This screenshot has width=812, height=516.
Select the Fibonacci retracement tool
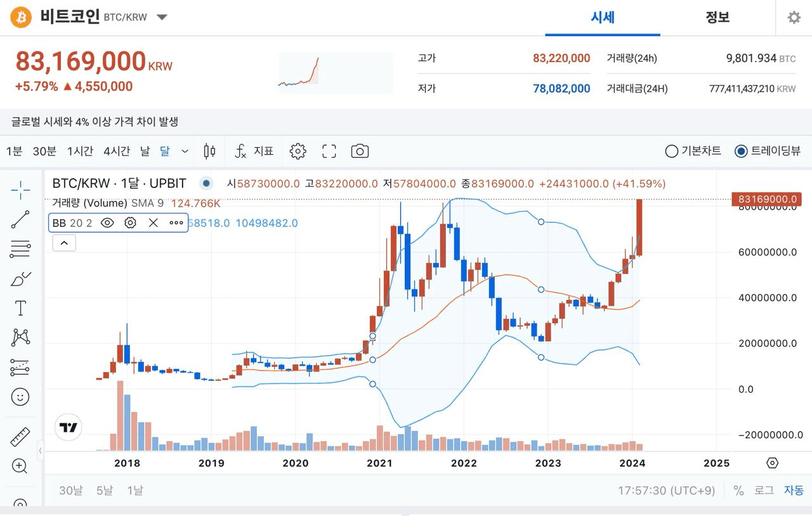(x=20, y=249)
